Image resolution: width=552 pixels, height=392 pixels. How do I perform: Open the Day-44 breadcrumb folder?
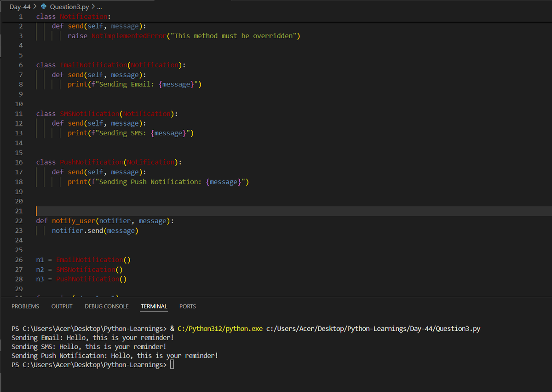click(x=20, y=6)
